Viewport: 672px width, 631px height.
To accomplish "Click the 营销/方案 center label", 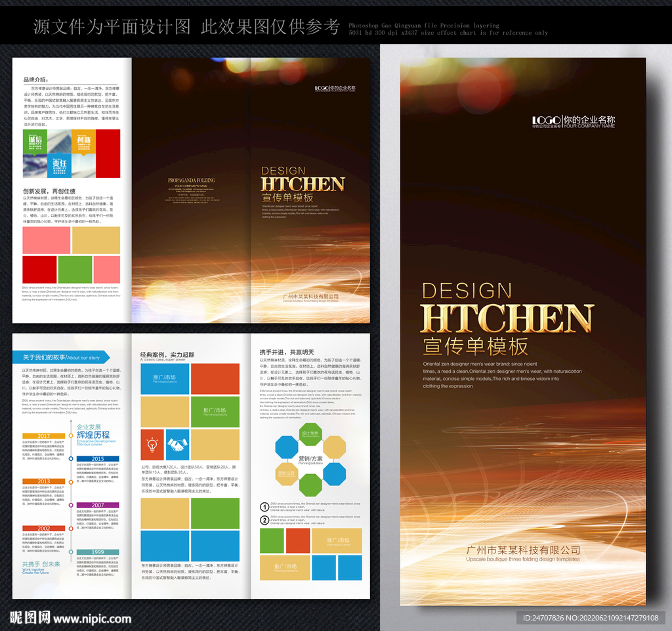I will tap(310, 459).
